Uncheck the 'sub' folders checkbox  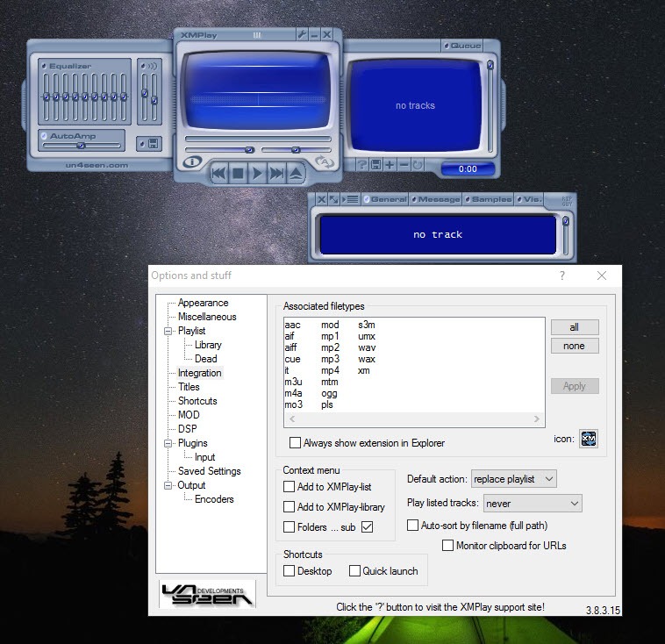[x=368, y=527]
